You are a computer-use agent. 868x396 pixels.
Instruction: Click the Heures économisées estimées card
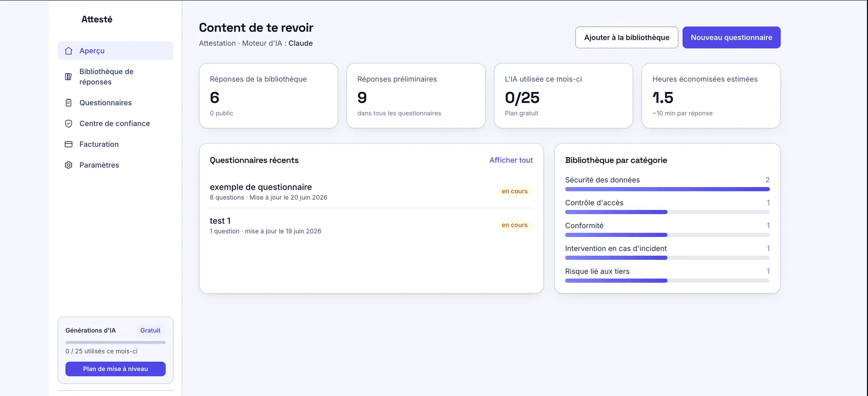711,96
